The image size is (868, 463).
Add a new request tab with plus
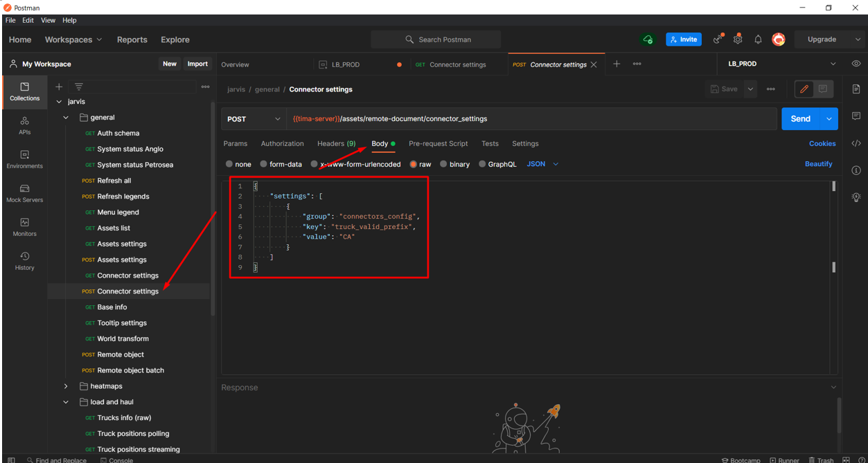coord(617,64)
